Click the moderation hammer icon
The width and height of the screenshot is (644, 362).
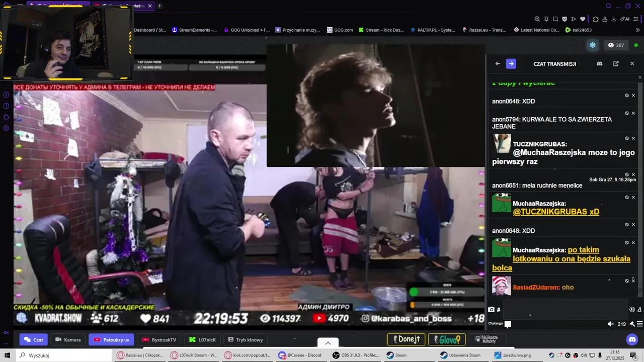(x=632, y=324)
